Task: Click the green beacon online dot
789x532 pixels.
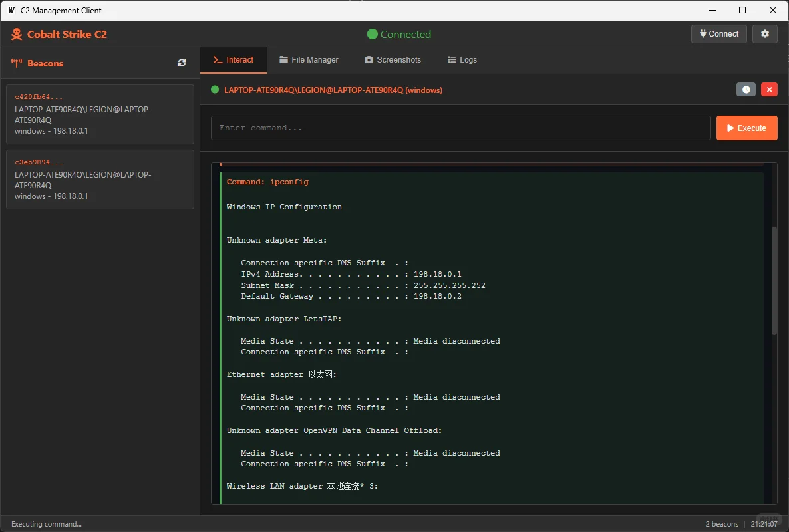Action: click(x=215, y=90)
